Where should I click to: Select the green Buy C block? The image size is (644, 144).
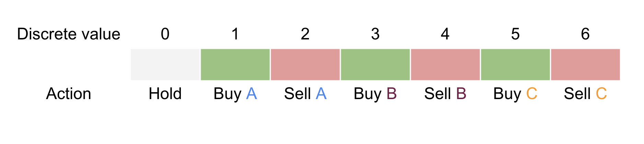(515, 64)
